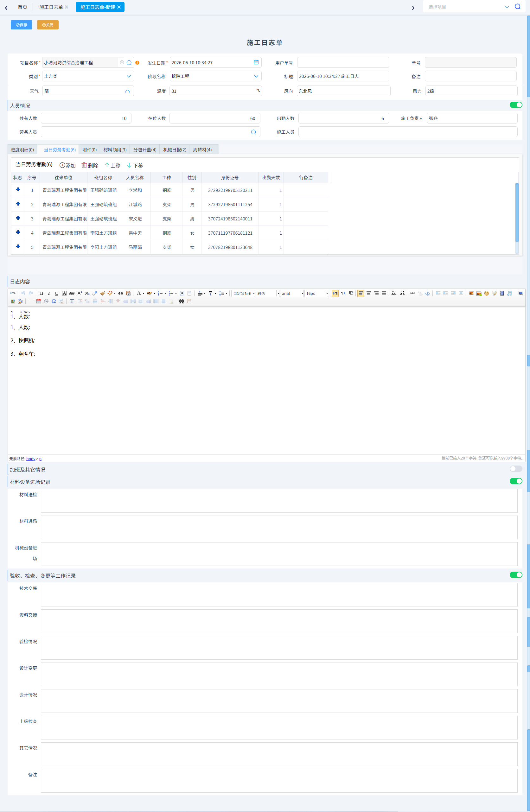Expand the 阶段名称 dropdown showing 拆除工程
Screen dimensions: 530x812
point(215,76)
